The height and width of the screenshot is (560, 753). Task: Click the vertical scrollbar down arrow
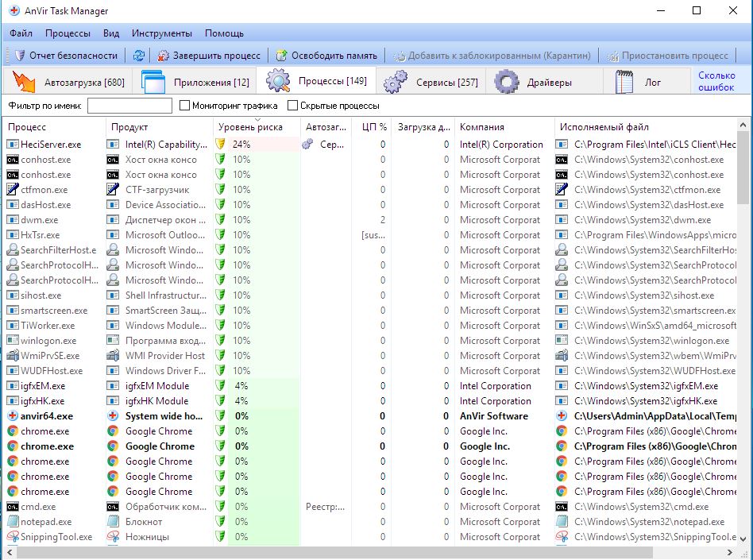(x=743, y=539)
